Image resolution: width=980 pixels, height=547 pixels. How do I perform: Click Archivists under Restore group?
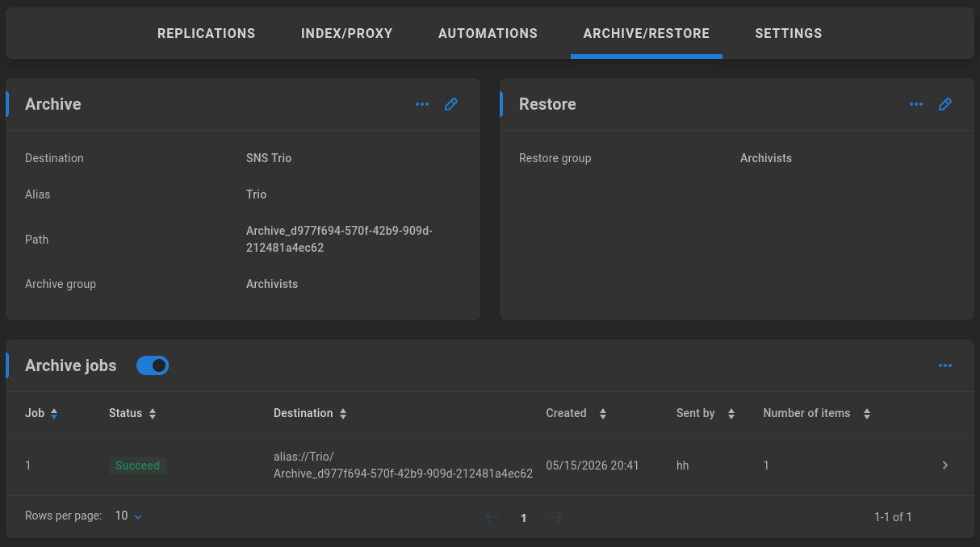pos(766,158)
